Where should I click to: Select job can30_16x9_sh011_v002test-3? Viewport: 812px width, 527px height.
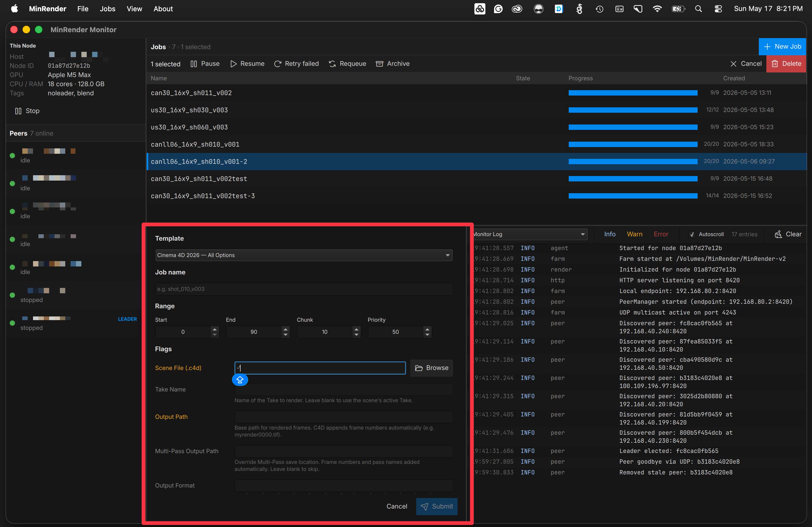476,196
